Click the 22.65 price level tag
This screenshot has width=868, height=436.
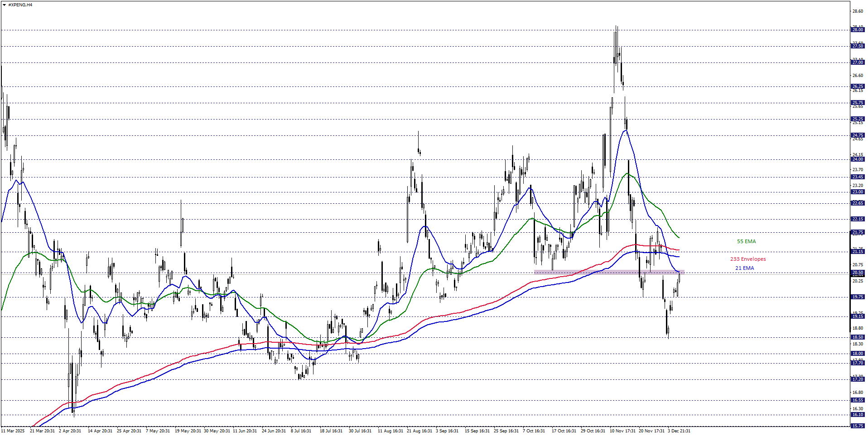(857, 203)
